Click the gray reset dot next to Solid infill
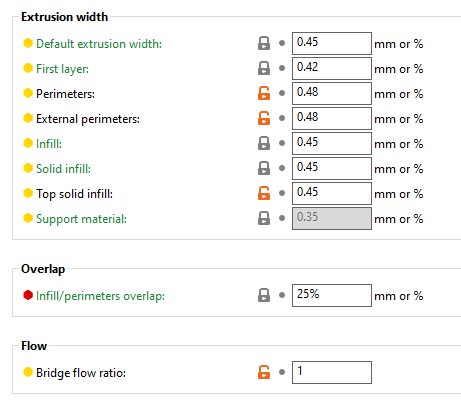Image resolution: width=461 pixels, height=401 pixels. 282,168
